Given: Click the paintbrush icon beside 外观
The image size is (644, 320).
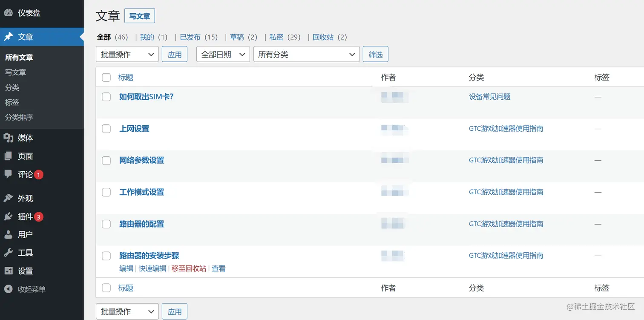Looking at the screenshot, I should [x=9, y=198].
